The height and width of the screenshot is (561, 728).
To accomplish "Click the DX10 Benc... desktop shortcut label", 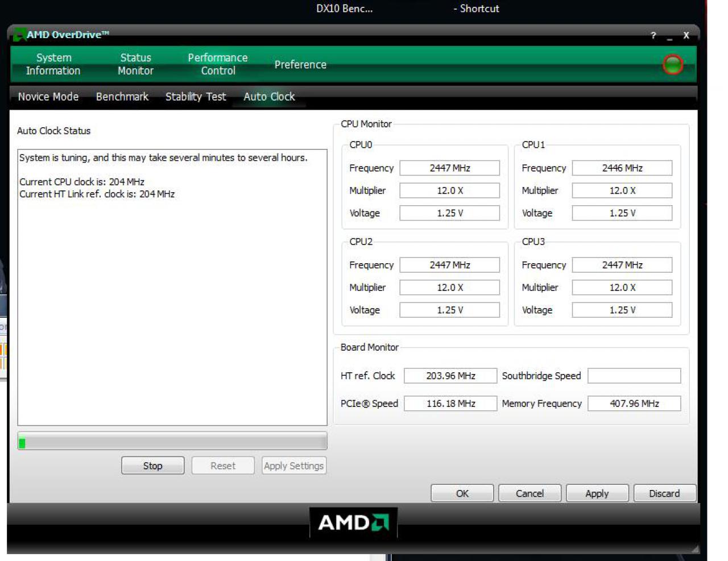I will tap(345, 9).
